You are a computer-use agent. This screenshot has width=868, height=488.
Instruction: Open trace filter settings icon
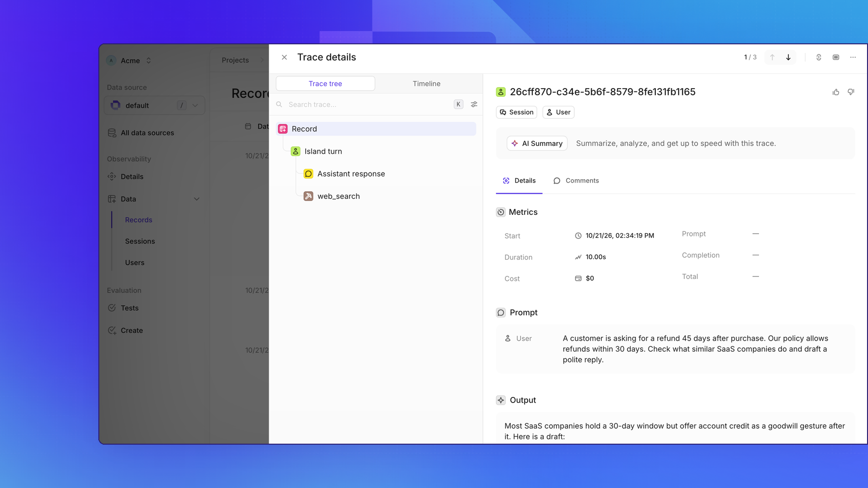pyautogui.click(x=474, y=105)
